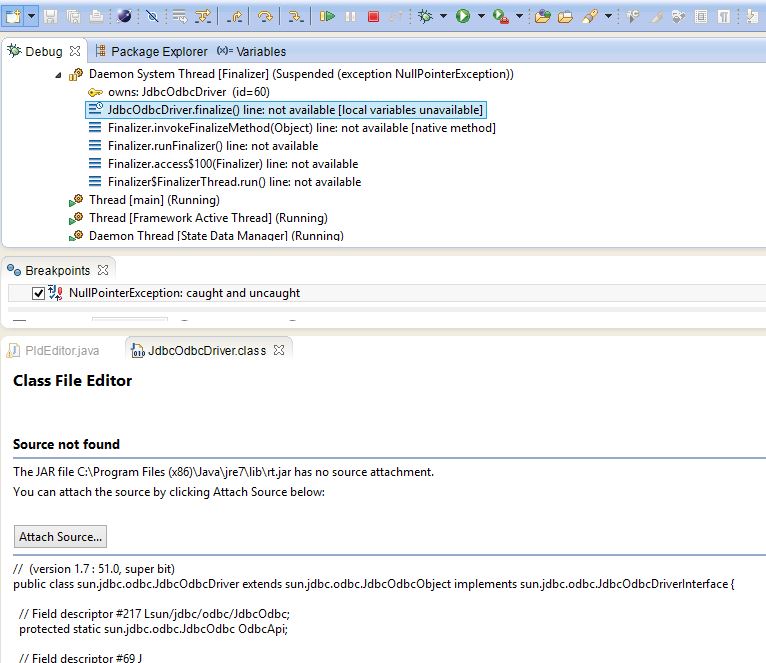
Task: Toggle Skip All Breakpoints
Action: pos(152,17)
